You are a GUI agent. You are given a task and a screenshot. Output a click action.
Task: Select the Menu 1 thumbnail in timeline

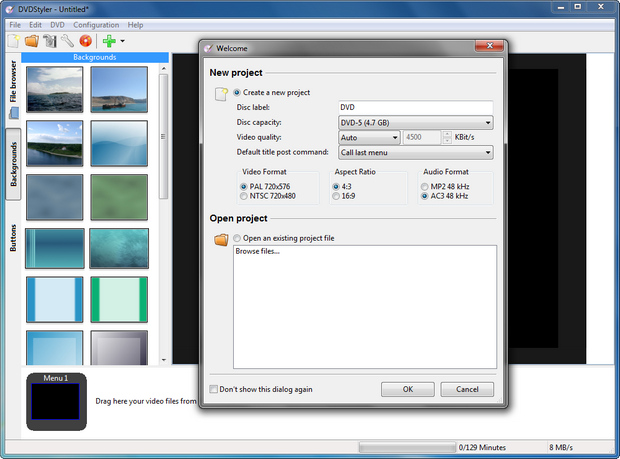56,402
